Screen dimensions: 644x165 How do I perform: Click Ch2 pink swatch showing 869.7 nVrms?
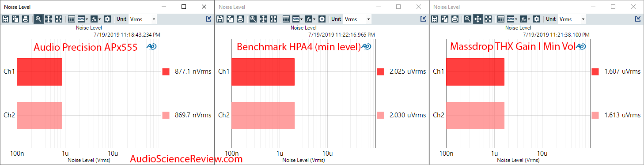(x=166, y=116)
